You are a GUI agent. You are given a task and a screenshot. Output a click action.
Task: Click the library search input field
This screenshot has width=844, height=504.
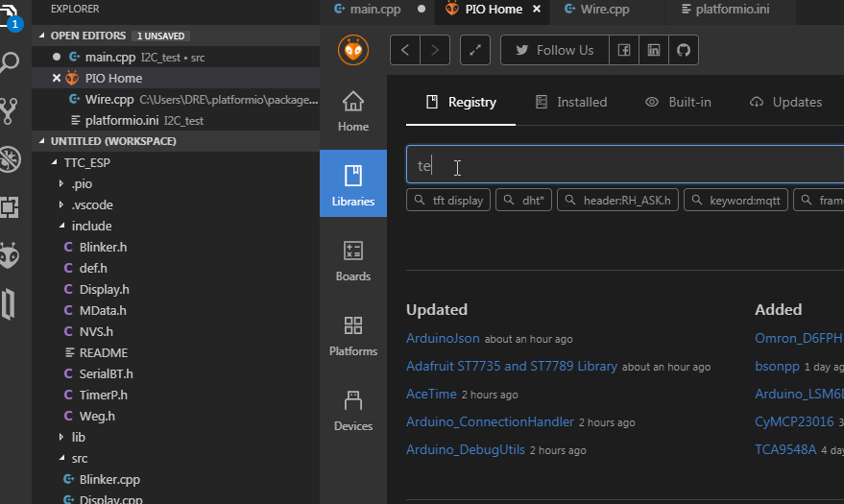625,164
